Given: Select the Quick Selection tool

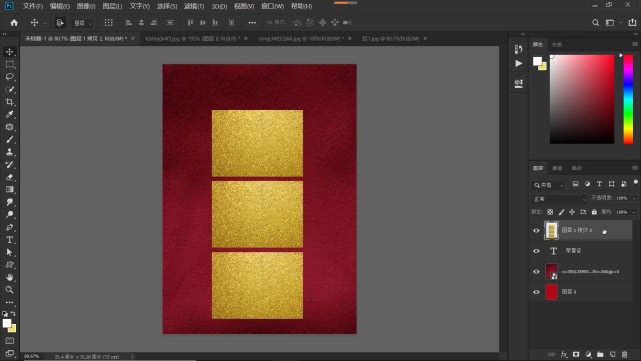Looking at the screenshot, I should tap(9, 90).
